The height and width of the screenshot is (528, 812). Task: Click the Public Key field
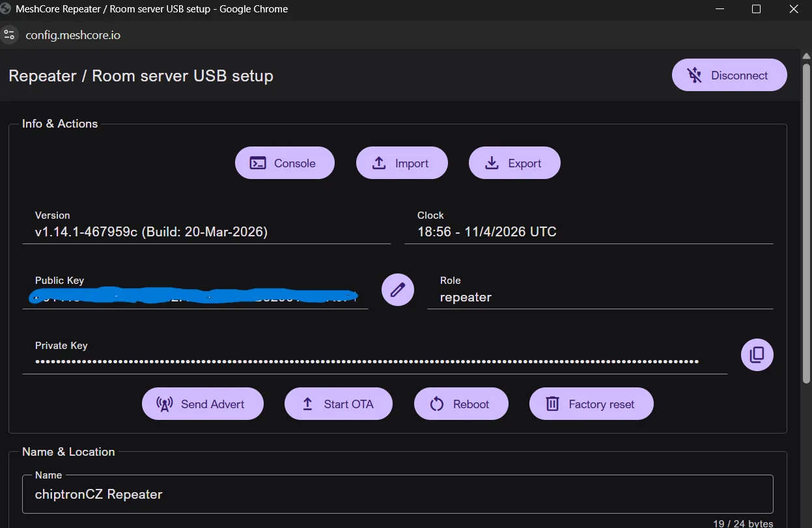pyautogui.click(x=194, y=298)
